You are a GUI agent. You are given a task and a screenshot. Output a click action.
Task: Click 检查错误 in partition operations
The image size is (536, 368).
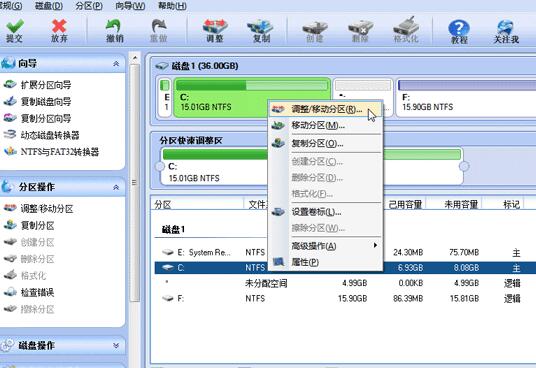point(37,292)
